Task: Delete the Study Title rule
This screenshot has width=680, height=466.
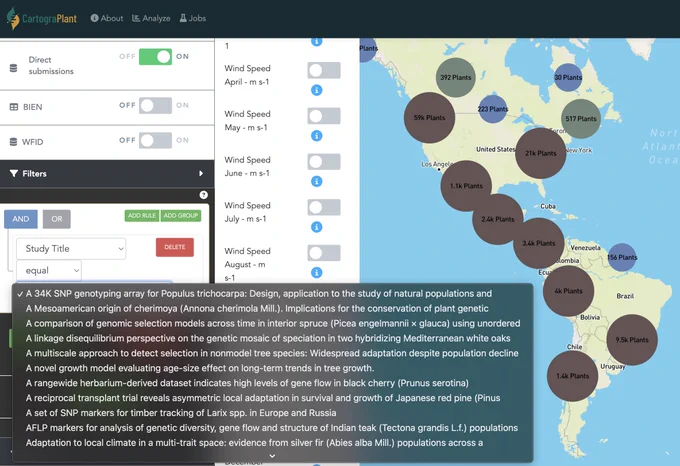Action: 175,247
